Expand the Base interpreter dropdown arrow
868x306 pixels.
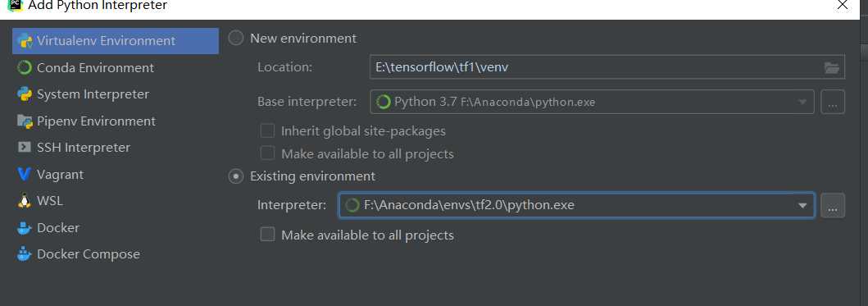[802, 102]
